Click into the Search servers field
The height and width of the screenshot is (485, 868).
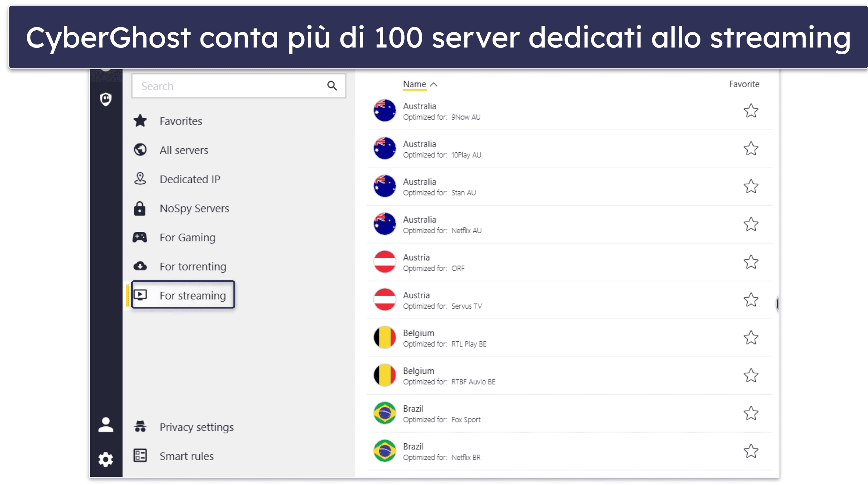(x=238, y=86)
